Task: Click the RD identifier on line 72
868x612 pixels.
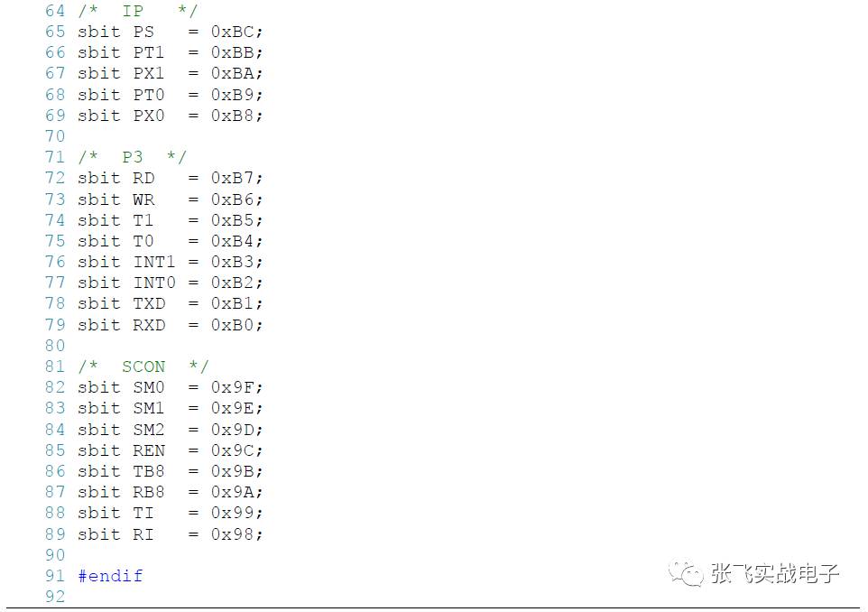Action: (x=143, y=178)
